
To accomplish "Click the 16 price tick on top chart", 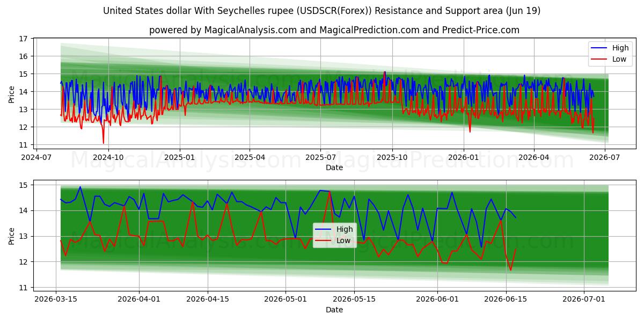I will 23,56.
